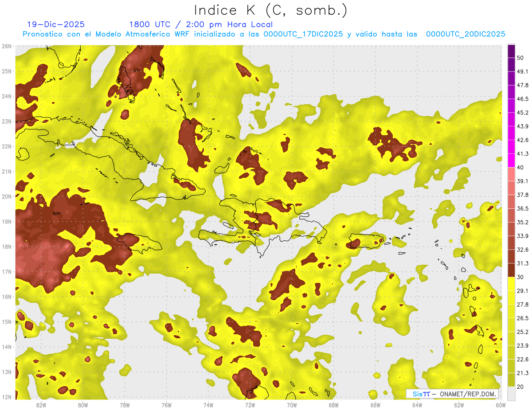Click the '43.9' color scale label

[x=522, y=126]
